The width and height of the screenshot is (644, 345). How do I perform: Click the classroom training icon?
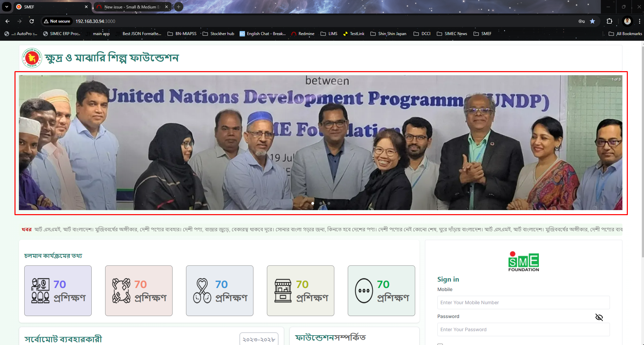tap(40, 291)
